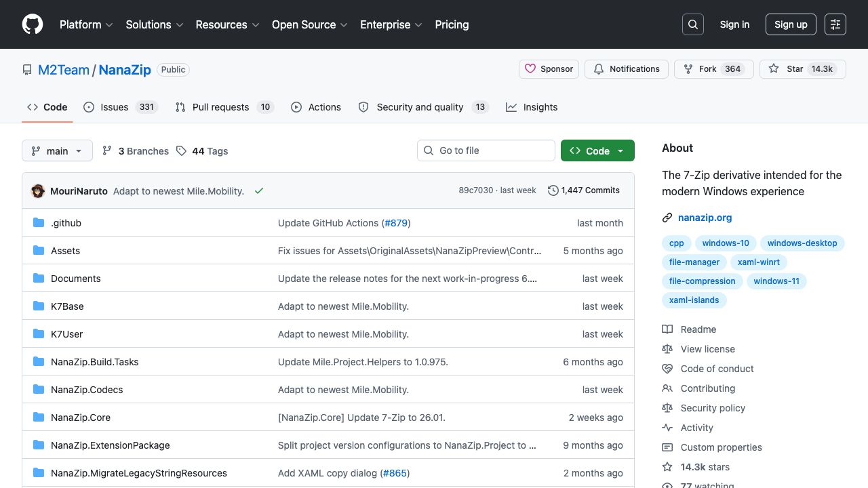The height and width of the screenshot is (488, 868).
Task: Click the Notifications bell button
Action: point(627,69)
